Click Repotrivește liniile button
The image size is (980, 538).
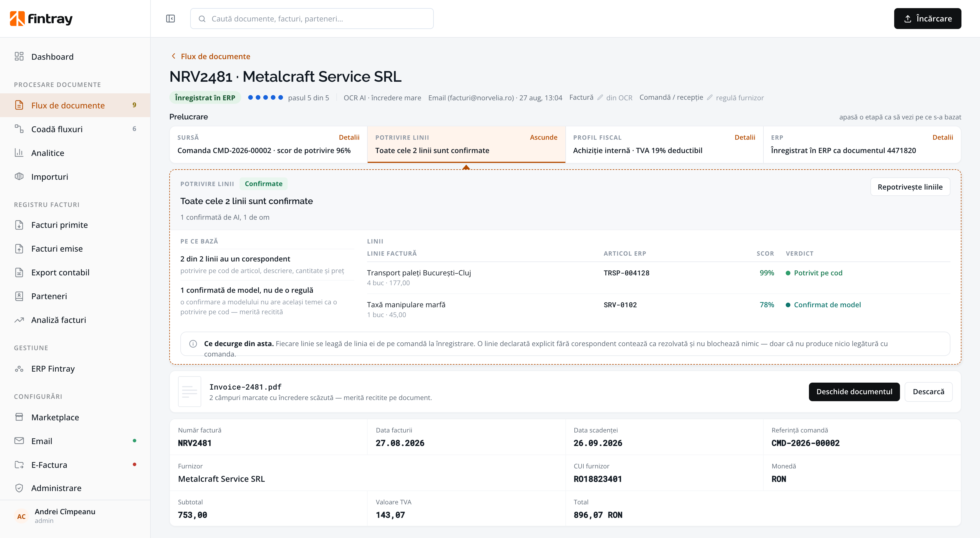[x=910, y=187]
